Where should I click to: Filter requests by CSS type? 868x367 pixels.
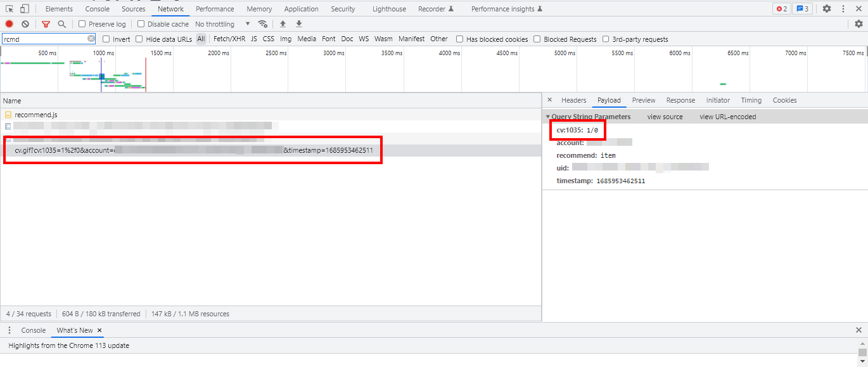pos(269,39)
